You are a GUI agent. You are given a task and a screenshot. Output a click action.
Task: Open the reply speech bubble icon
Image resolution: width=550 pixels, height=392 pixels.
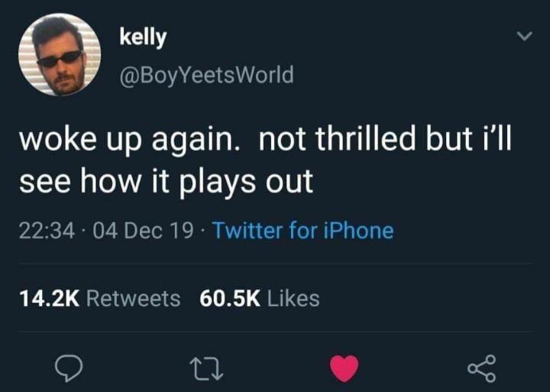pos(69,368)
